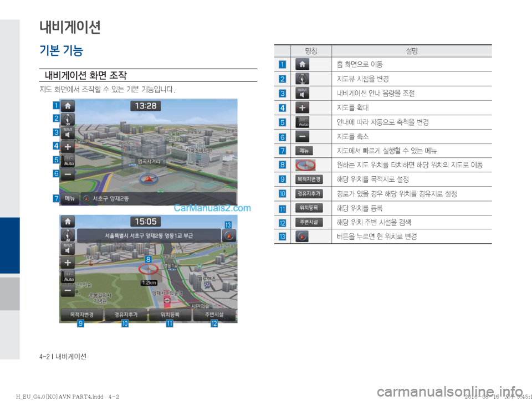The height and width of the screenshot is (401, 532).
Task: Click the 윤봉길의사 기념관 map label
Action: [100, 298]
